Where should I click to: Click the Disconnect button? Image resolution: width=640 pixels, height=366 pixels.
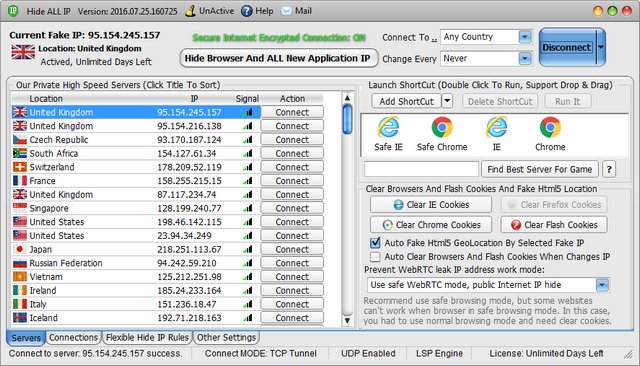(567, 47)
